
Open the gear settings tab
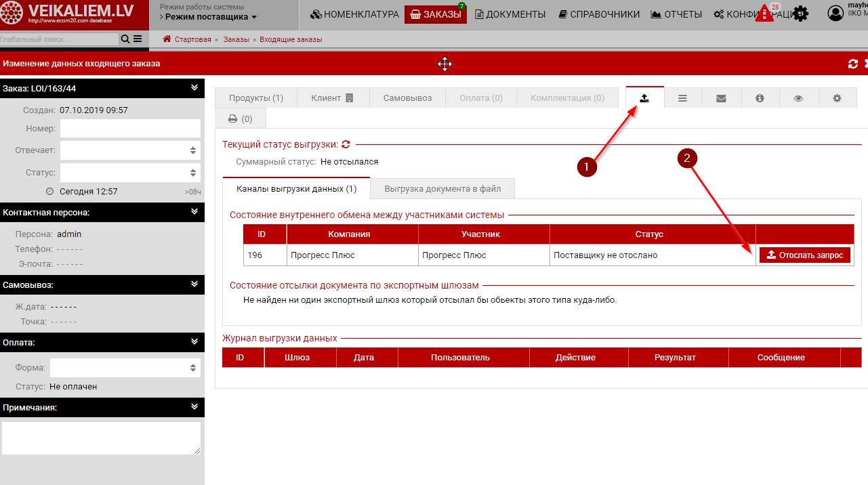pyautogui.click(x=837, y=98)
